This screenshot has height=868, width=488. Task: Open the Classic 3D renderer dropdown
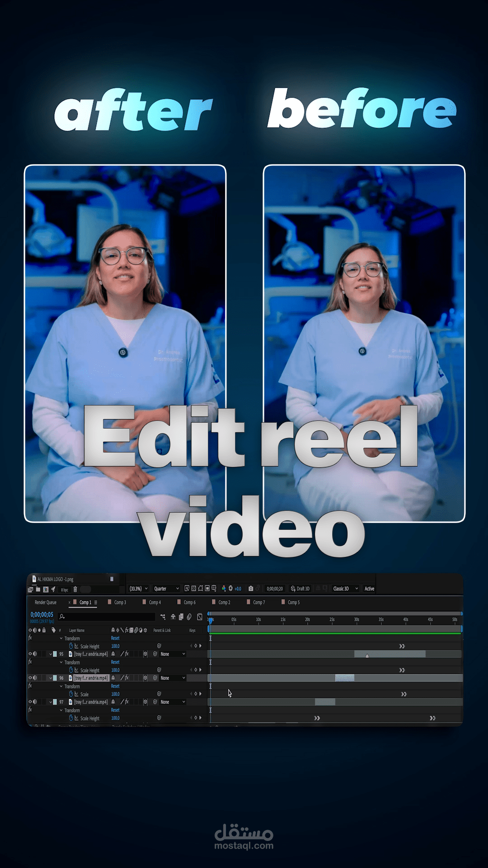(x=346, y=589)
